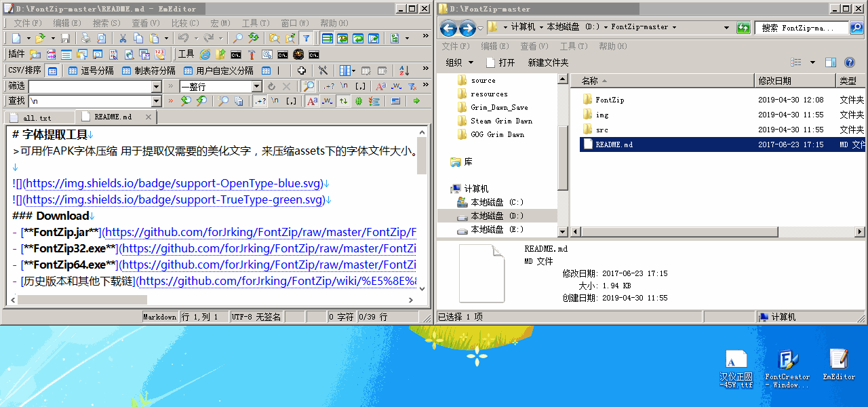This screenshot has width=868, height=407.
Task: Click the Explorer Back navigation button
Action: coord(448,28)
